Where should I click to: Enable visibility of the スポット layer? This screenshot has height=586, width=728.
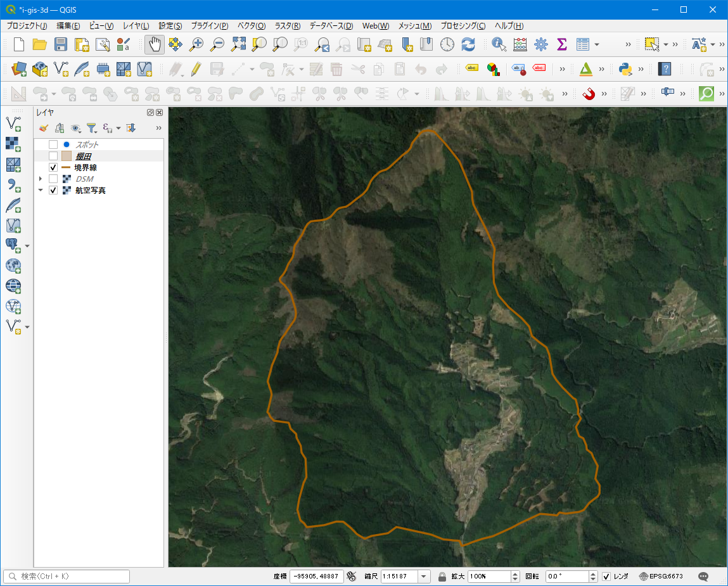[x=53, y=144]
